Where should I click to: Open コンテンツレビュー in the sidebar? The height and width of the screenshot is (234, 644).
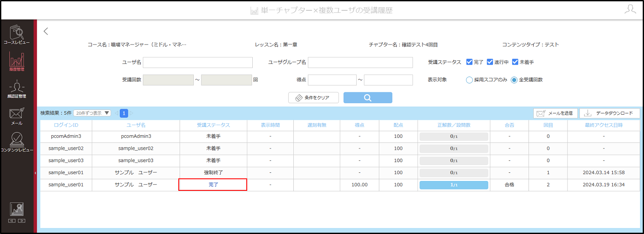pos(17,142)
